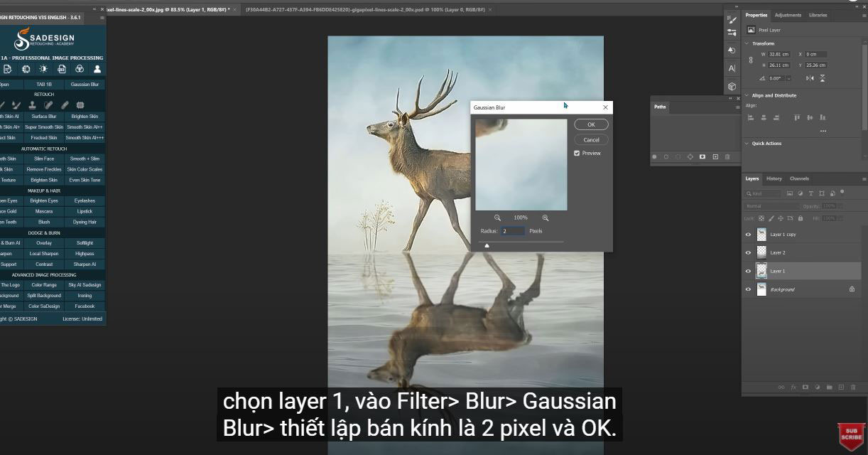
Task: Click the create new adjustment layer icon
Action: click(818, 387)
